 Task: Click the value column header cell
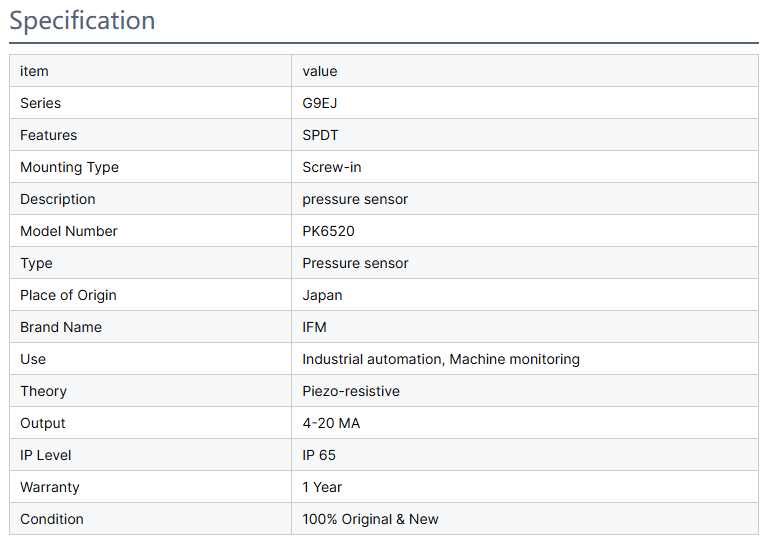(320, 71)
